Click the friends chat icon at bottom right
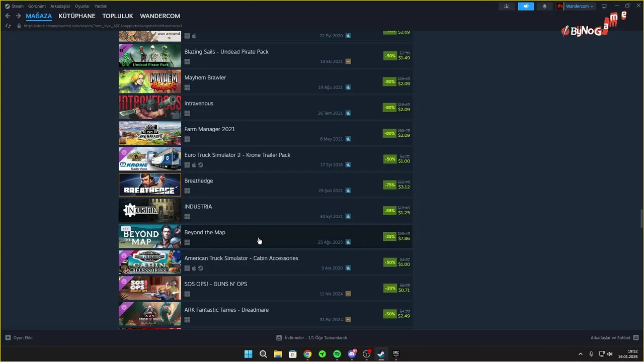 point(636,338)
